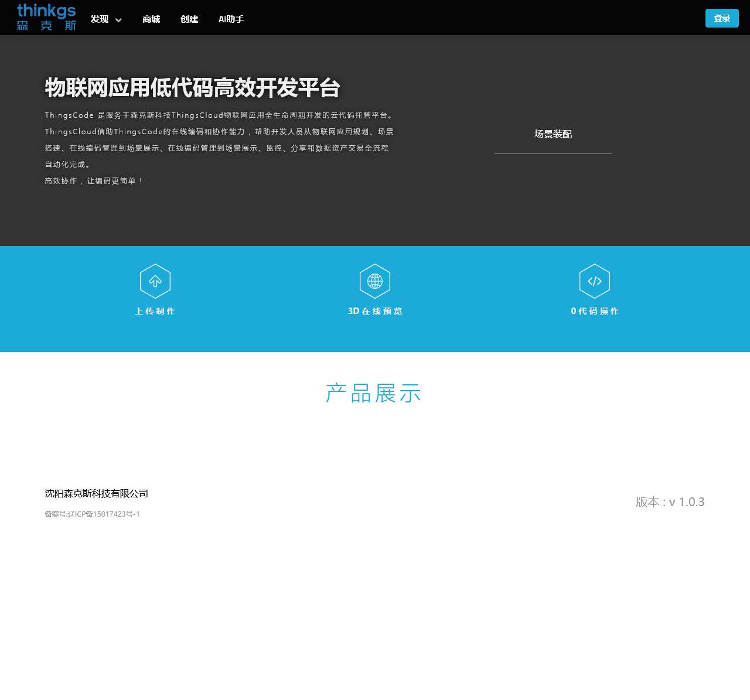
Task: Click the 3D在线预览 label
Action: 375,311
